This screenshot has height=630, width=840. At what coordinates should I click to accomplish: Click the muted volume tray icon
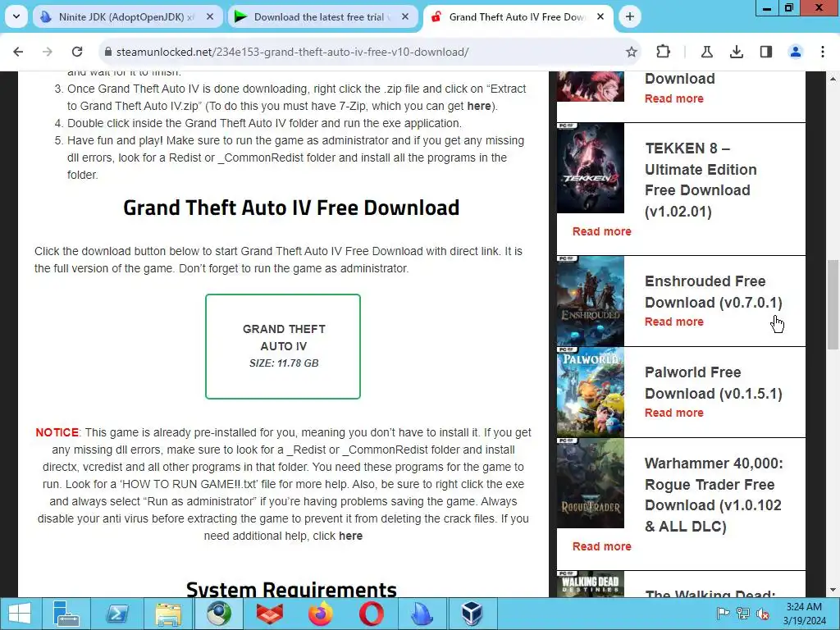pos(762,614)
